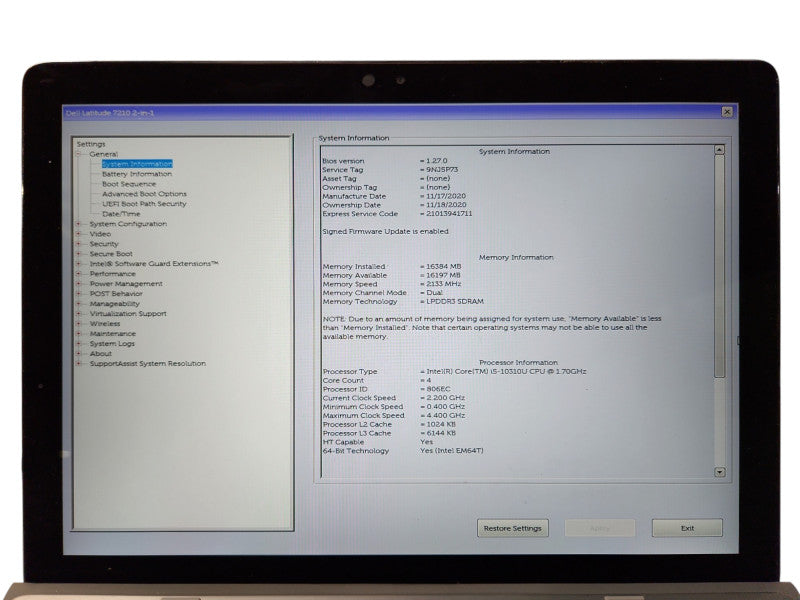Collapse the General tree node

coord(79,154)
